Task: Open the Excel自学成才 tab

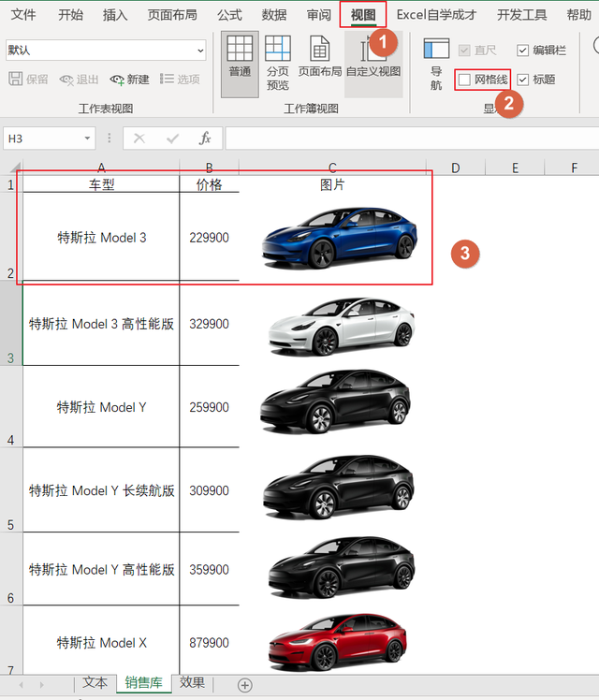Action: 436,15
